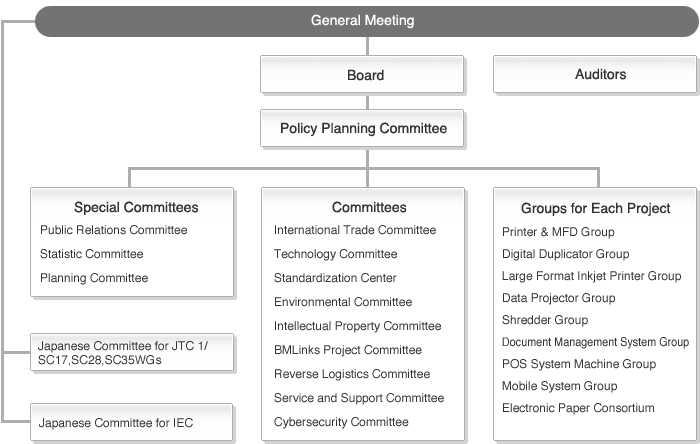This screenshot has width=700, height=444.
Task: Click the Printer & MFD Group entry
Action: click(x=558, y=232)
